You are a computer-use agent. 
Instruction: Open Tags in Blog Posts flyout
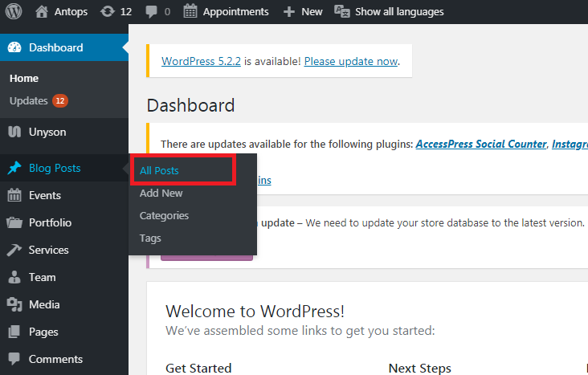[x=150, y=238]
